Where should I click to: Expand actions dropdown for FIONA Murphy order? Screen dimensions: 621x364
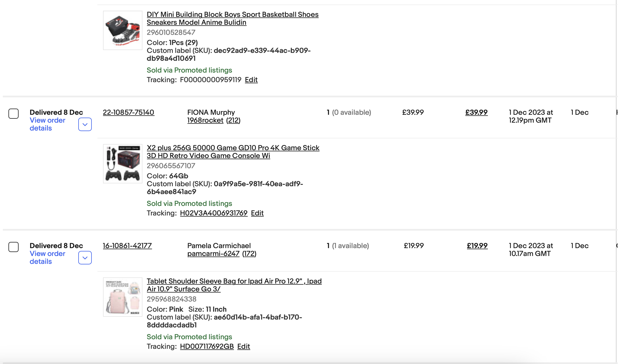(x=85, y=124)
